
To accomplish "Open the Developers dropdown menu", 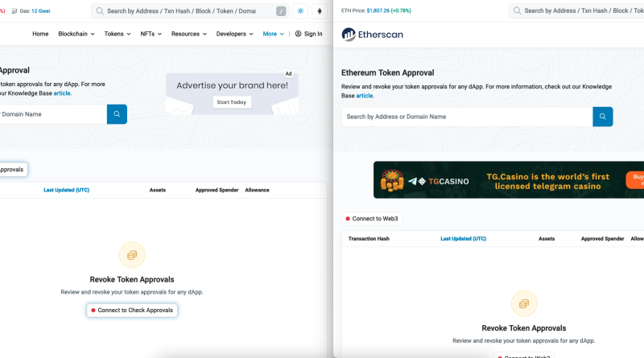I will pos(235,34).
